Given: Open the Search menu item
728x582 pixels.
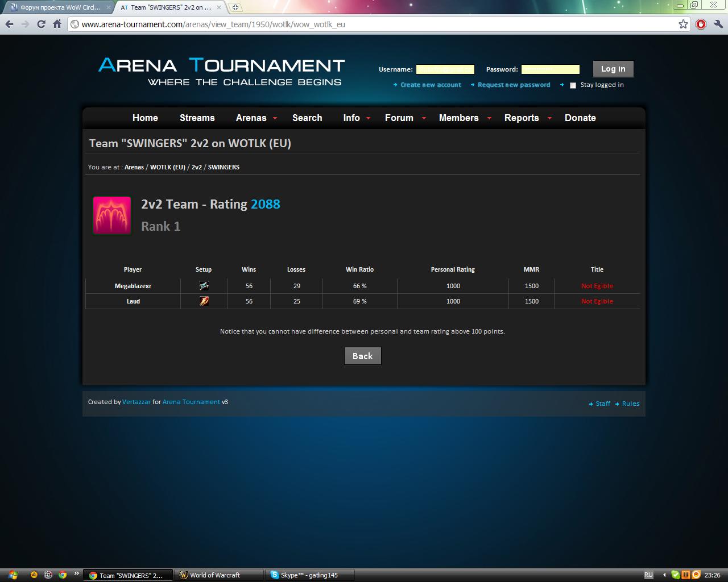Looking at the screenshot, I should point(307,118).
